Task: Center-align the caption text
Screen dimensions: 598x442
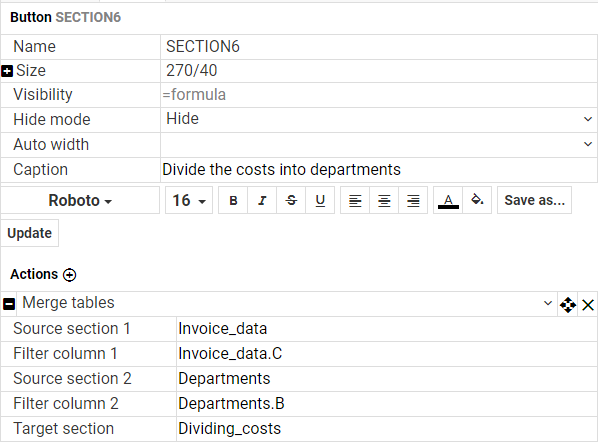Action: click(x=384, y=200)
